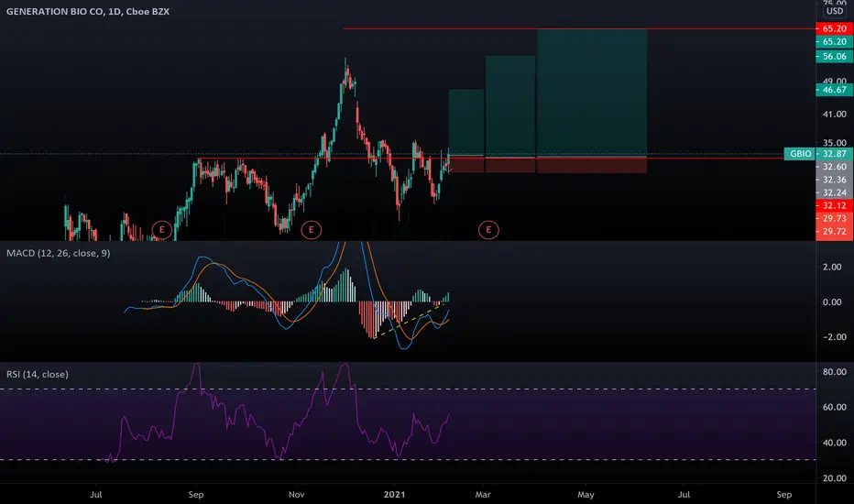Screen dimensions: 854x504
Task: Click the MACD 2.00 scale value
Action: 832,267
